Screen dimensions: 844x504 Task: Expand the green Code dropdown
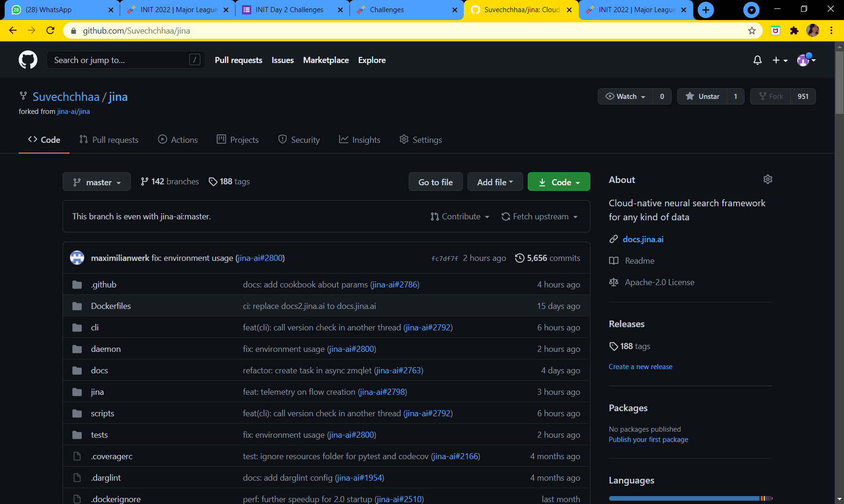pos(559,182)
